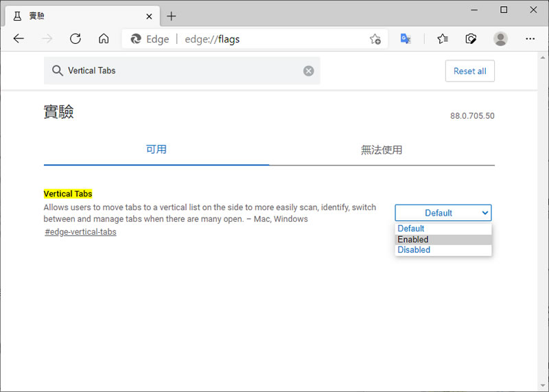
Task: Choose Disabled from the dropdown list
Action: coord(443,250)
